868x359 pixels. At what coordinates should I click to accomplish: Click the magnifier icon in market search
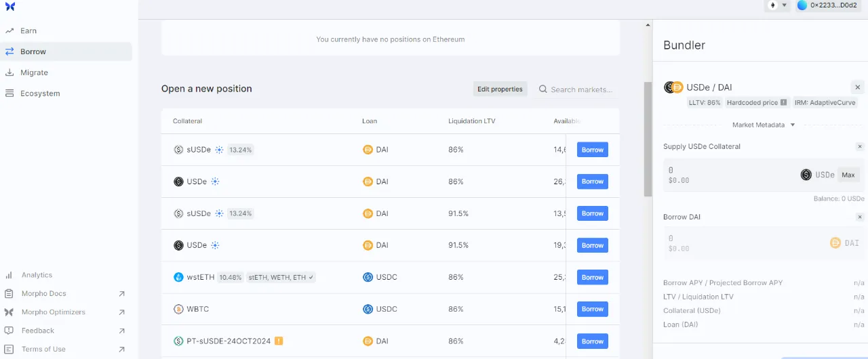pos(543,89)
